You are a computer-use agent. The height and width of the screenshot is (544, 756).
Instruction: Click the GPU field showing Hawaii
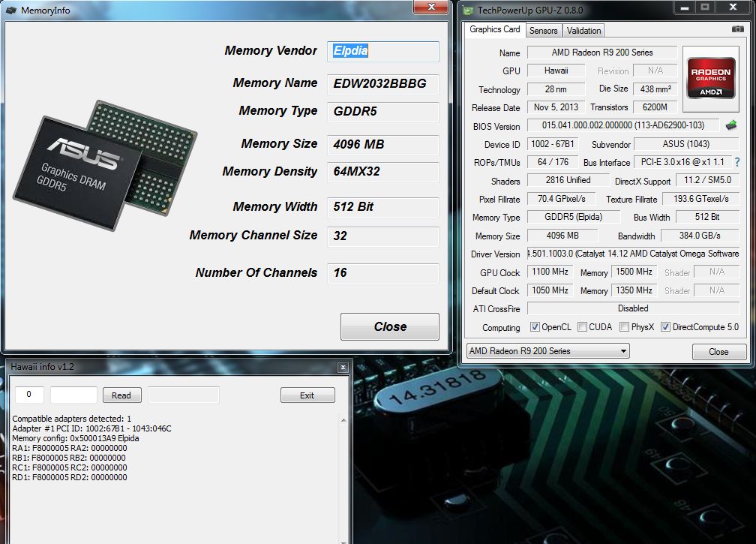pyautogui.click(x=556, y=71)
